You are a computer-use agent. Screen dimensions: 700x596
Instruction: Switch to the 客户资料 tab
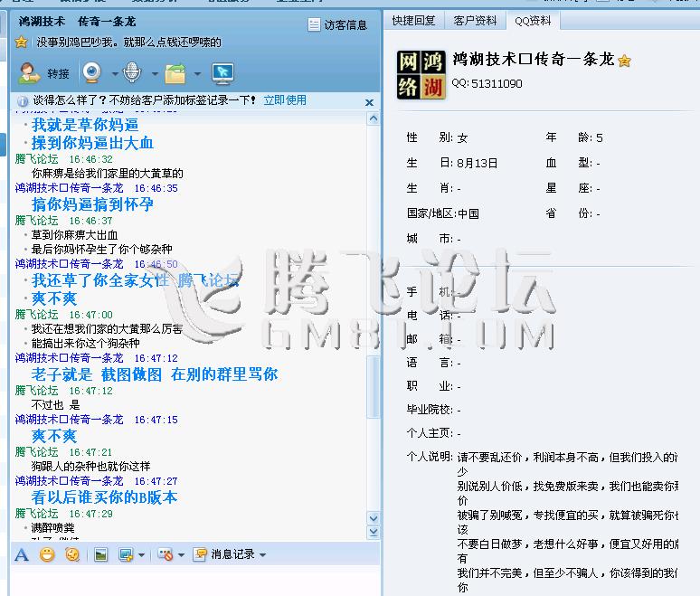point(475,21)
